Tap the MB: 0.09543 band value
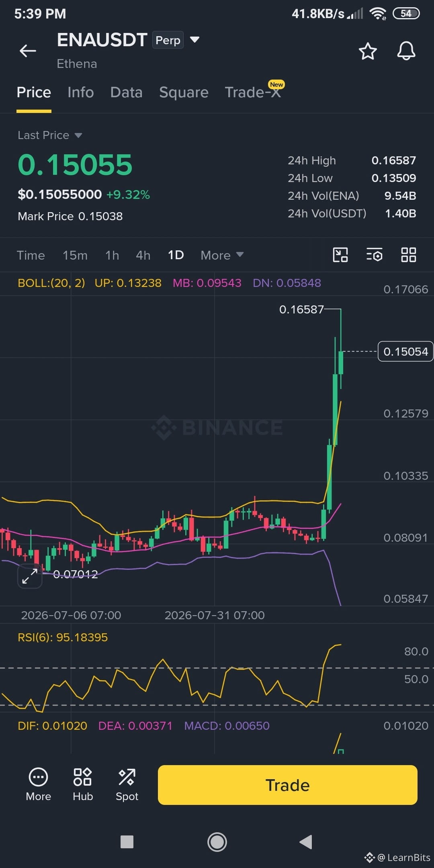Viewport: 434px width, 868px height. [207, 283]
